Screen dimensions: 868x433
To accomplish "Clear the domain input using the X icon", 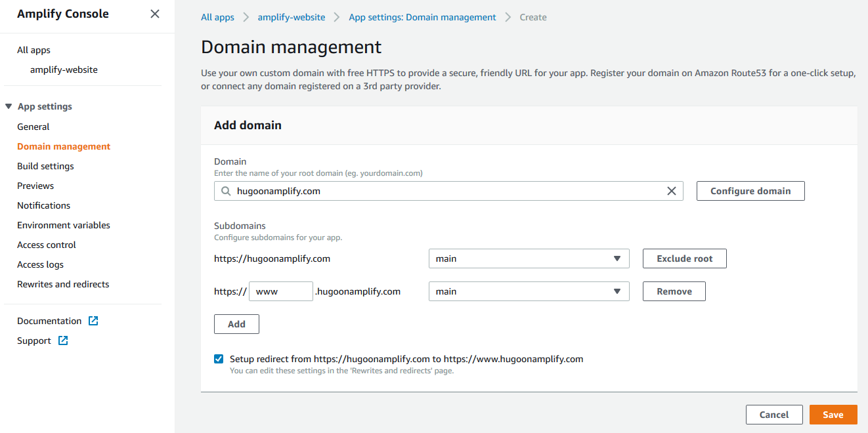I will click(x=671, y=191).
